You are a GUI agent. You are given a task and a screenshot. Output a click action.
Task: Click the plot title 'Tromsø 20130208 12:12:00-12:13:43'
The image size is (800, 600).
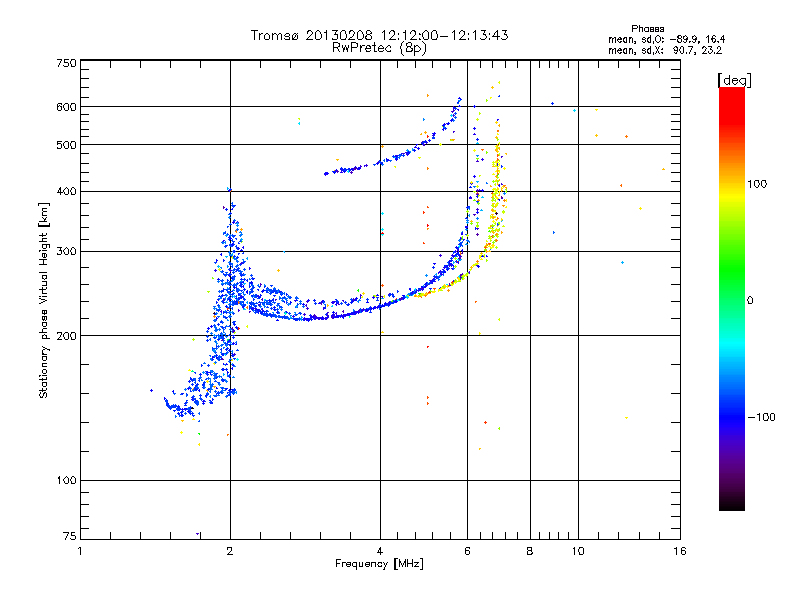379,35
